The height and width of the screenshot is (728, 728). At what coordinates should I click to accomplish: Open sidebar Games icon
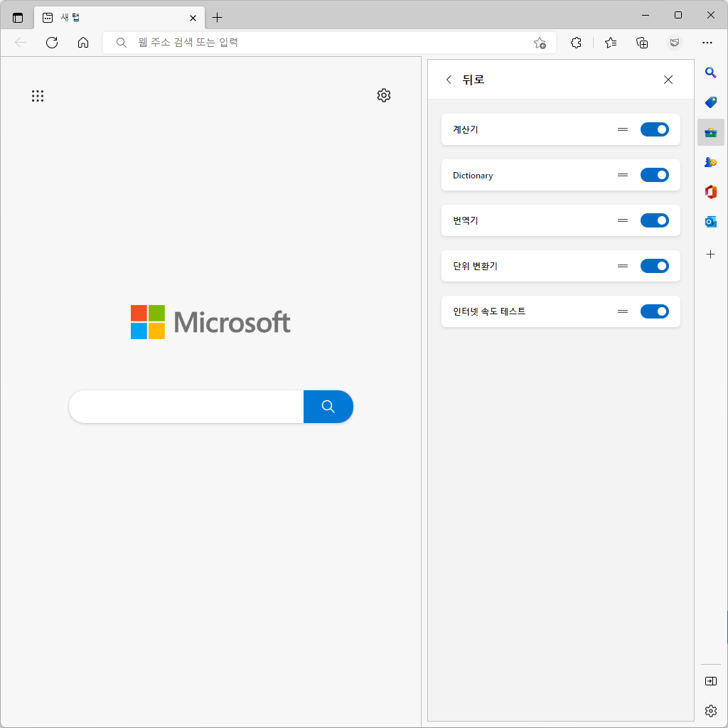pos(710,162)
